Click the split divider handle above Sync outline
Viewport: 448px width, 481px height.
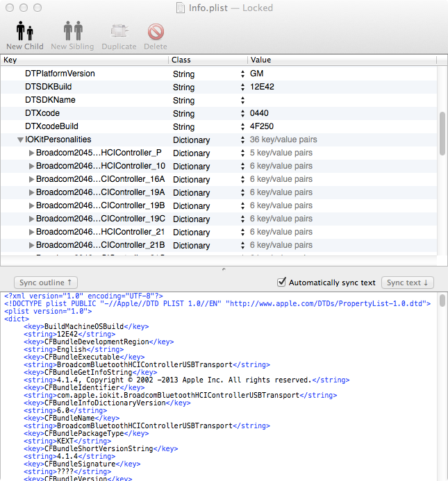click(224, 269)
